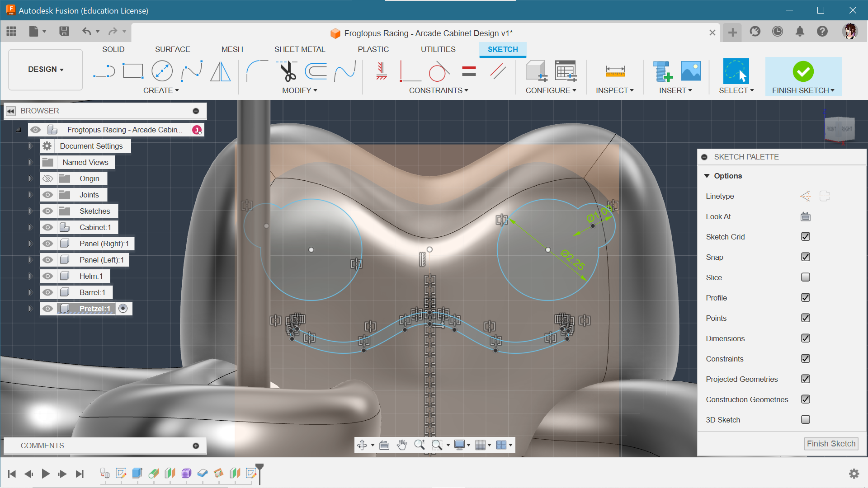
Task: Click the Insert Derive icon
Action: (x=662, y=71)
